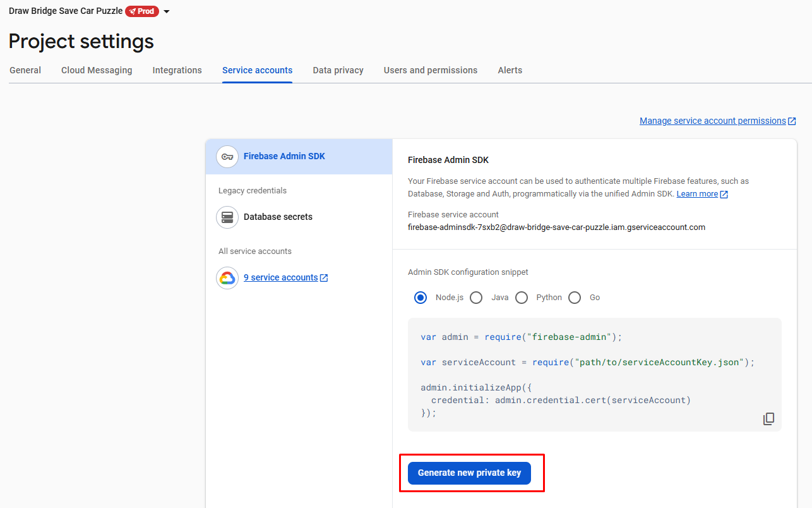Click the external-link icon beside Learn more
The height and width of the screenshot is (508, 812).
point(724,195)
